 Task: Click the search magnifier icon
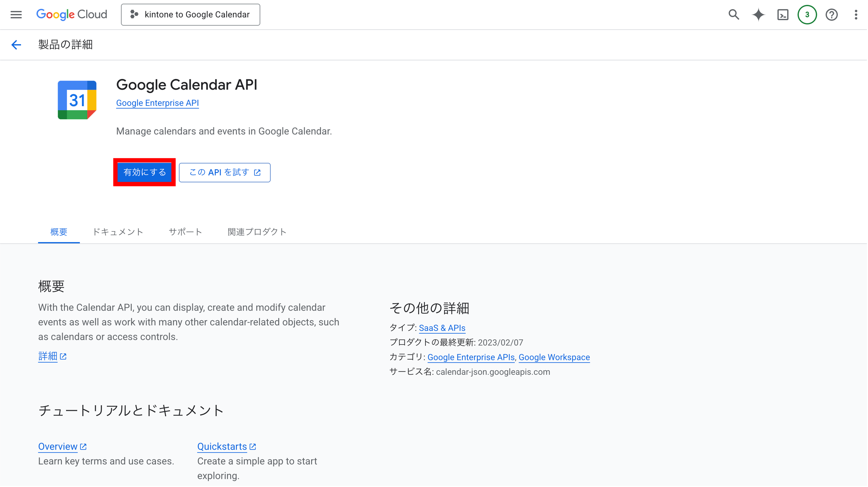(734, 15)
